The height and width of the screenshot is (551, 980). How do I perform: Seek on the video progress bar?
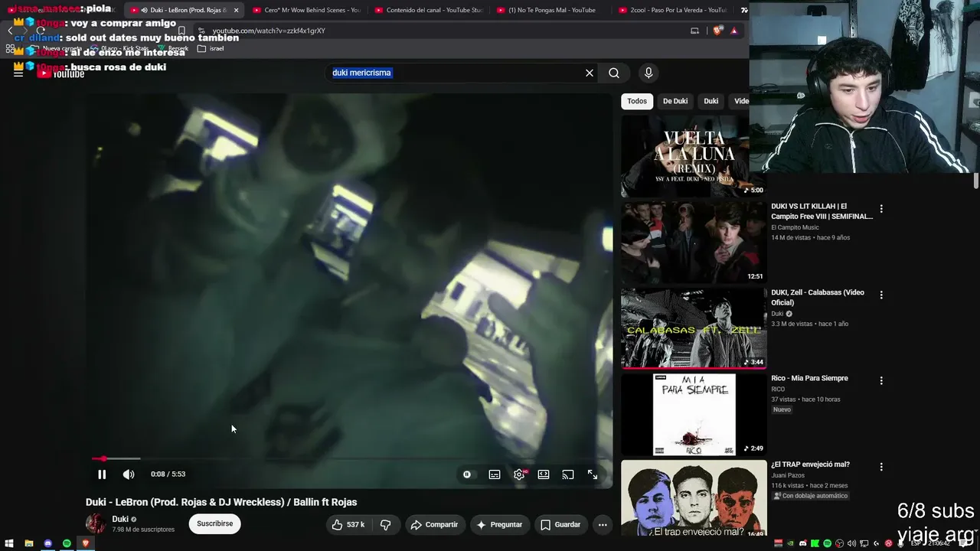[x=351, y=458]
